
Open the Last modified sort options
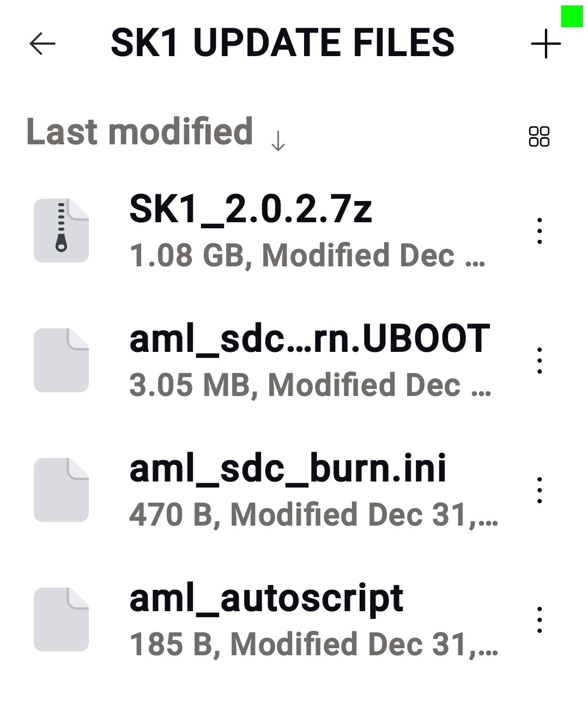pos(140,132)
